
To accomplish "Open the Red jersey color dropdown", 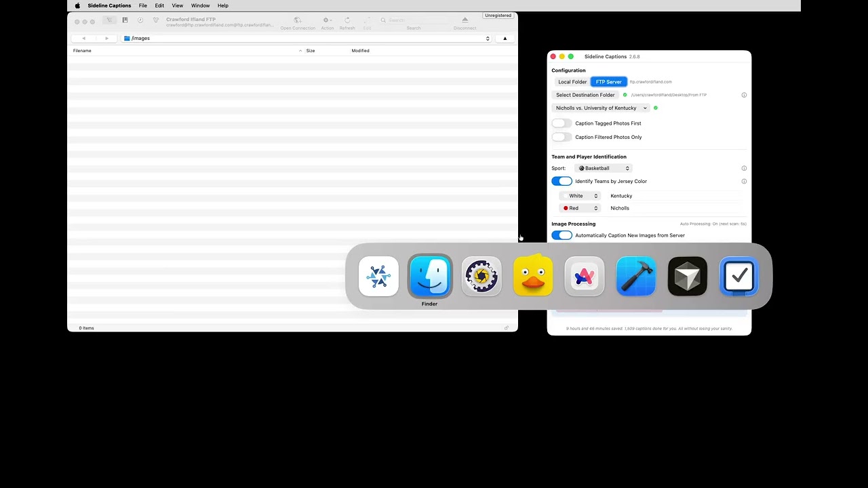I will pos(580,208).
